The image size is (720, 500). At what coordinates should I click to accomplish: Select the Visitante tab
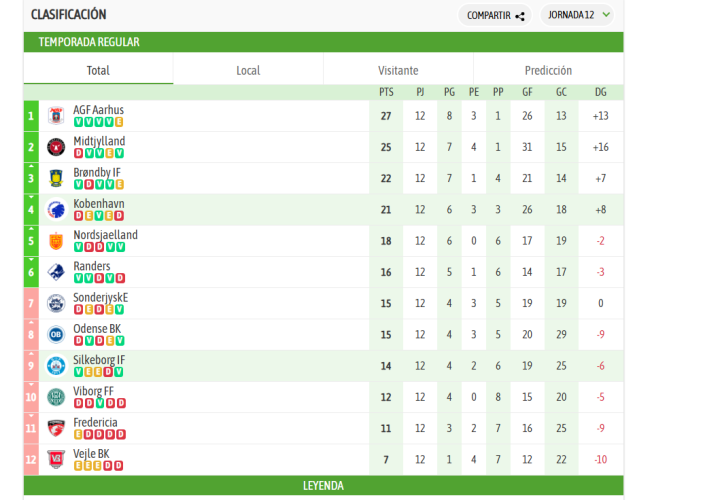[x=398, y=70]
